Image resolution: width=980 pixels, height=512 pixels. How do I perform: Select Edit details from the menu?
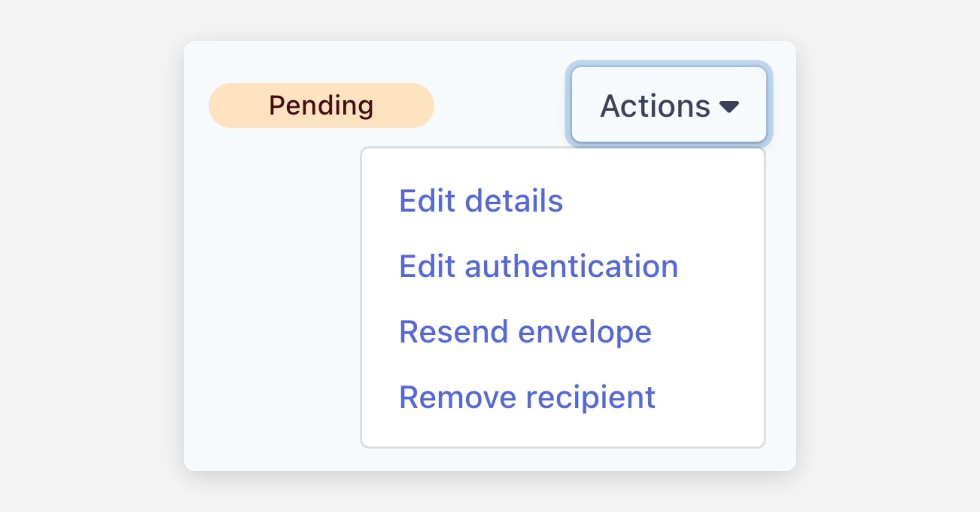481,201
